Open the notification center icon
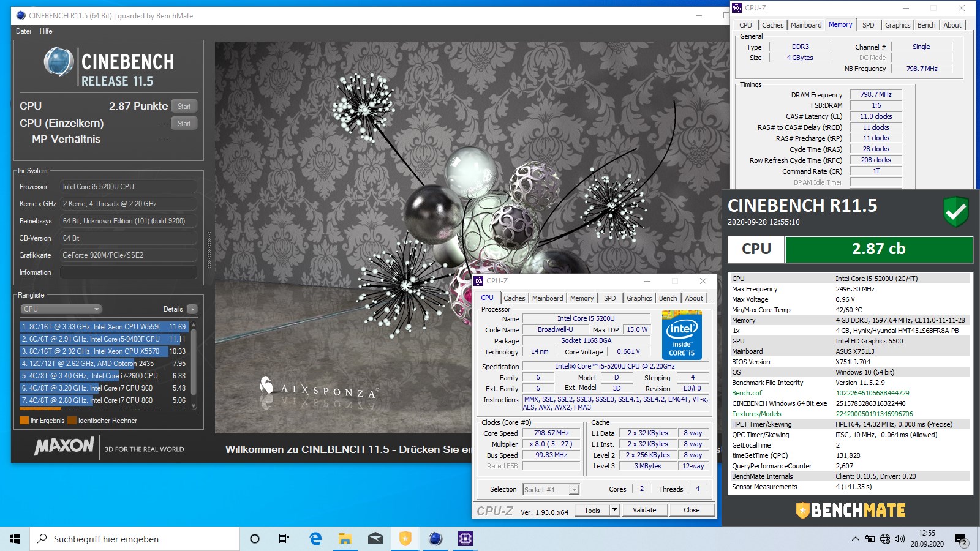The image size is (980, 551). tap(960, 539)
